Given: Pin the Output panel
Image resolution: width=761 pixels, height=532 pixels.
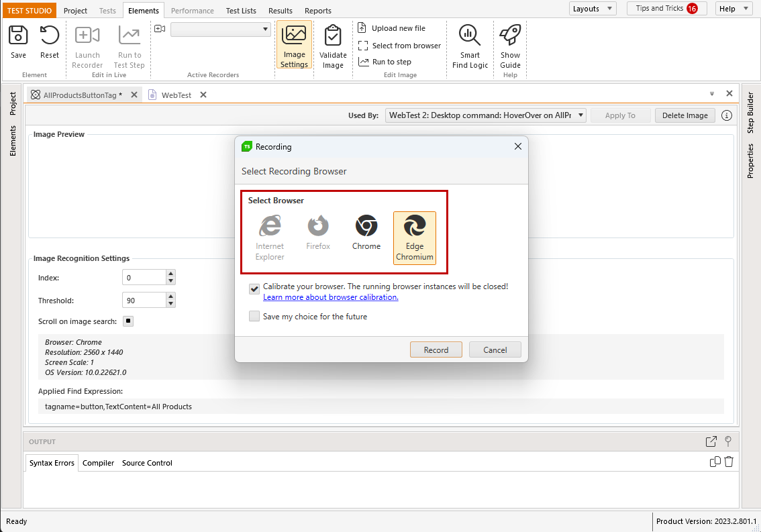Looking at the screenshot, I should click(x=728, y=441).
